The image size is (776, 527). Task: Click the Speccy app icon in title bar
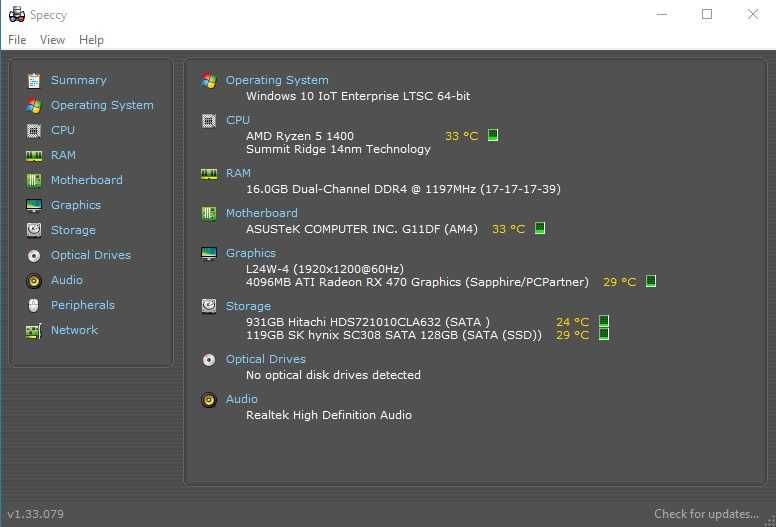[x=17, y=14]
